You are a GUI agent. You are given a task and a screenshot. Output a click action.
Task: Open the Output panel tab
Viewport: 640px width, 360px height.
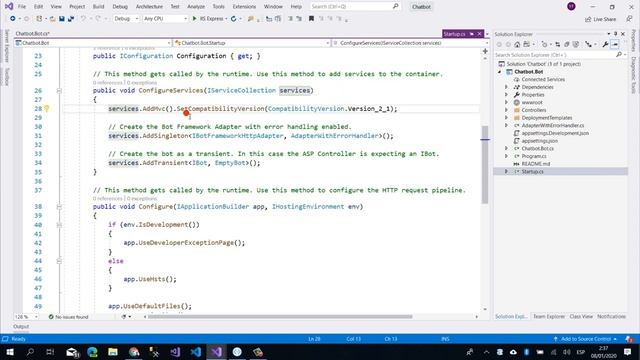click(21, 327)
